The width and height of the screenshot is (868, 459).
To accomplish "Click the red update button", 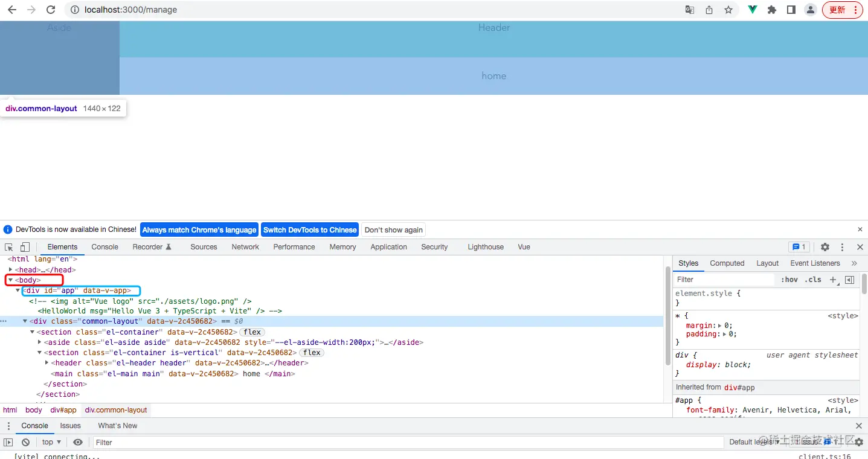I will (842, 10).
